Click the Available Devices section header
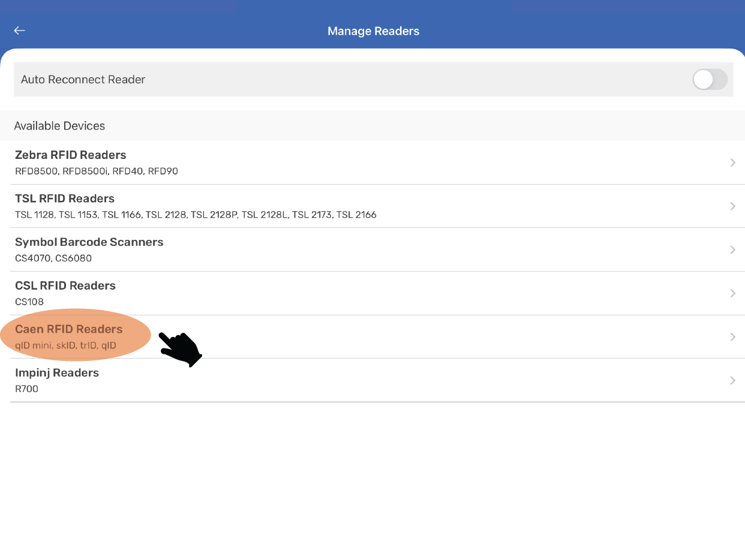 (x=59, y=126)
